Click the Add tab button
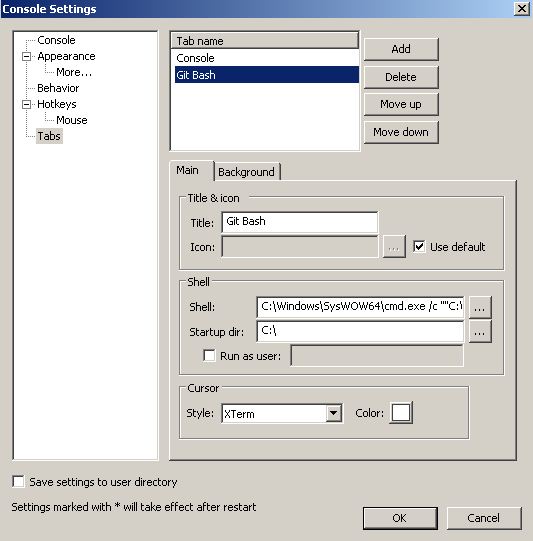 pos(401,49)
